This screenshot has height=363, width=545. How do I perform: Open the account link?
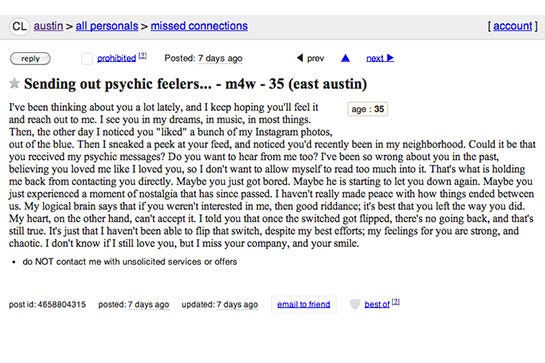513,26
